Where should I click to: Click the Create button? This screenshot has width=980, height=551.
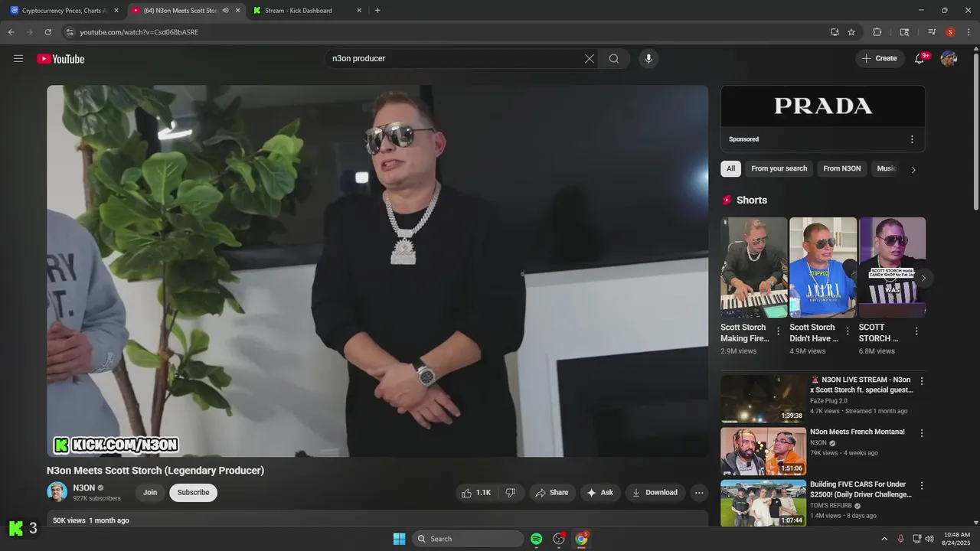(879, 59)
